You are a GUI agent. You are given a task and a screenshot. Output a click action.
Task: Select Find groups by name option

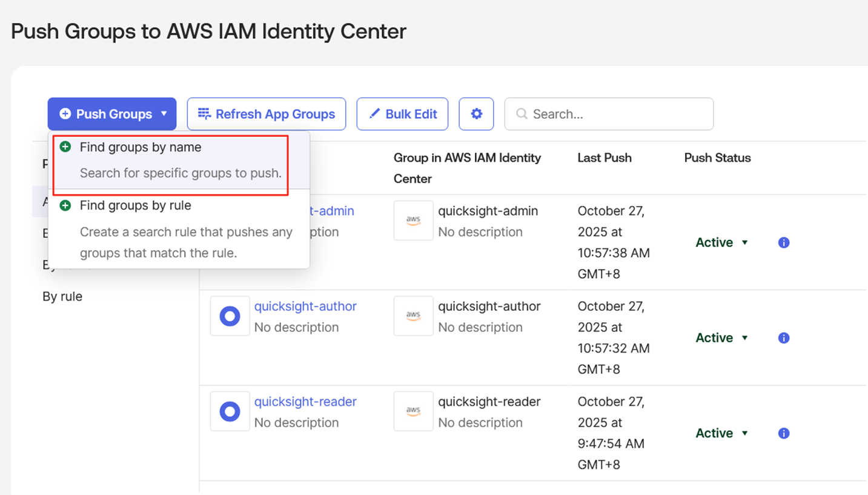[141, 147]
